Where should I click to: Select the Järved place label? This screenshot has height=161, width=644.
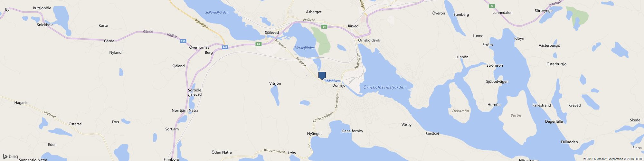point(353,26)
